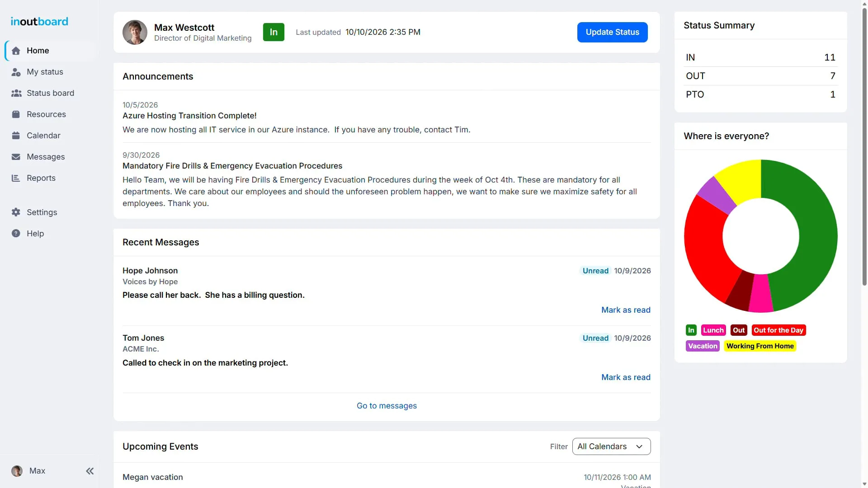Click the Azure Hosting Transition Complete announcement
Screen dimensions: 868x488
(189, 116)
